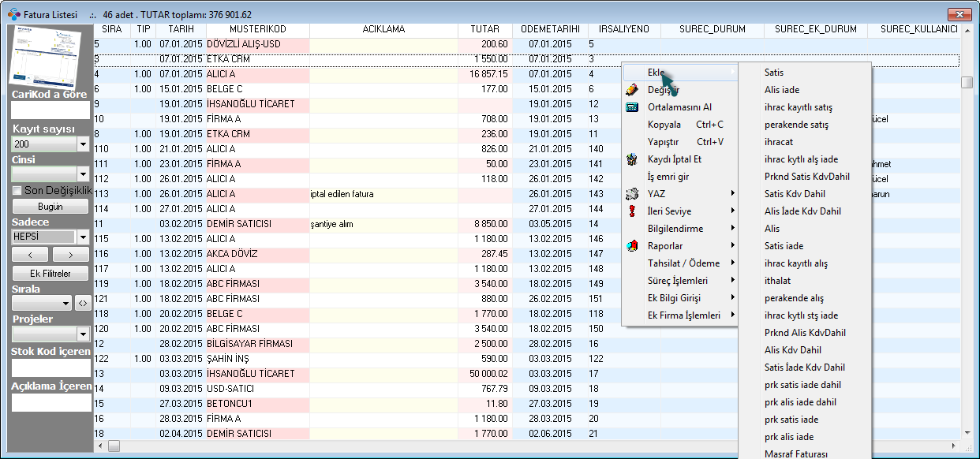Screen dimensions: 980x459
Task: Select the AKCA DÖVİZ customer cell
Action: [x=257, y=254]
